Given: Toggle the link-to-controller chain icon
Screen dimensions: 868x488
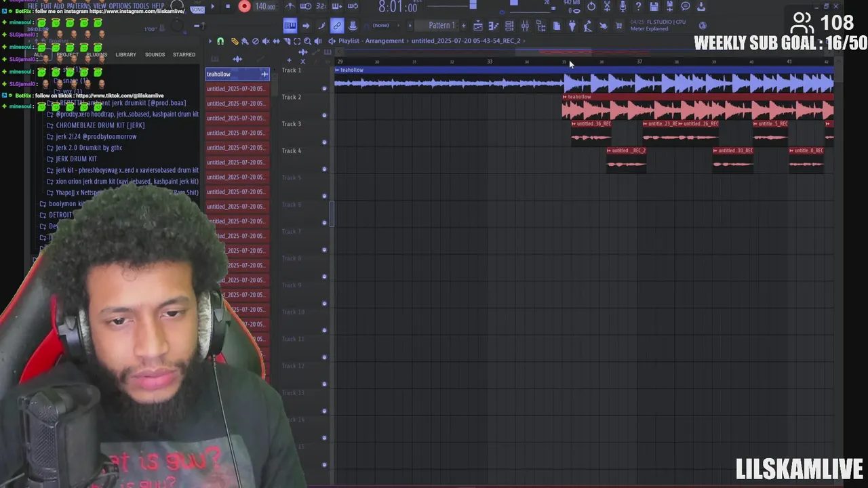Looking at the screenshot, I should coord(337,26).
